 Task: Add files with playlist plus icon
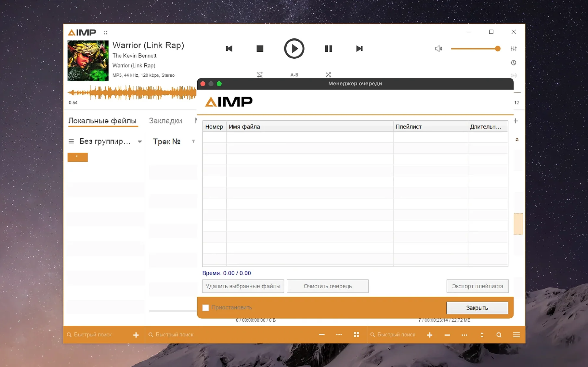(x=430, y=335)
